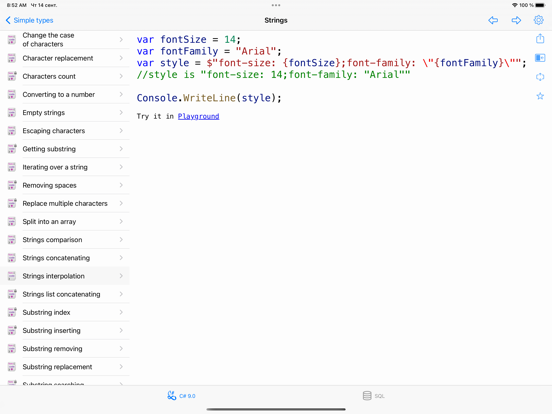The image size is (552, 414).
Task: Expand chevron for Escaping characters
Action: (121, 131)
